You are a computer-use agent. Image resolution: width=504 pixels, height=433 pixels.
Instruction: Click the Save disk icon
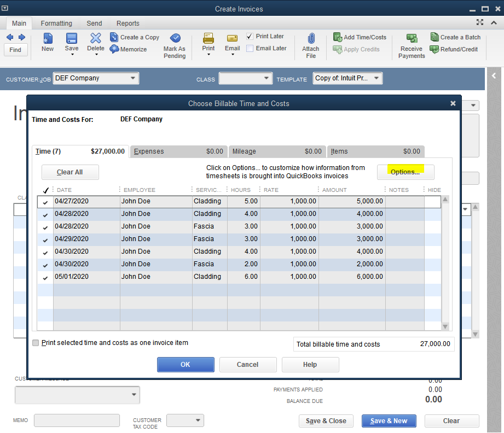pos(71,38)
